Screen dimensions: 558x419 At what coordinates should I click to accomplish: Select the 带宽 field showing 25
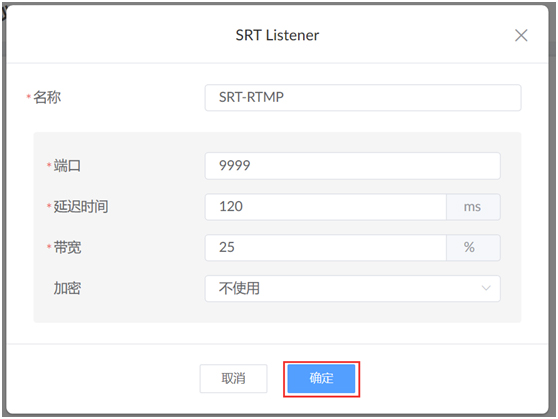tap(326, 247)
